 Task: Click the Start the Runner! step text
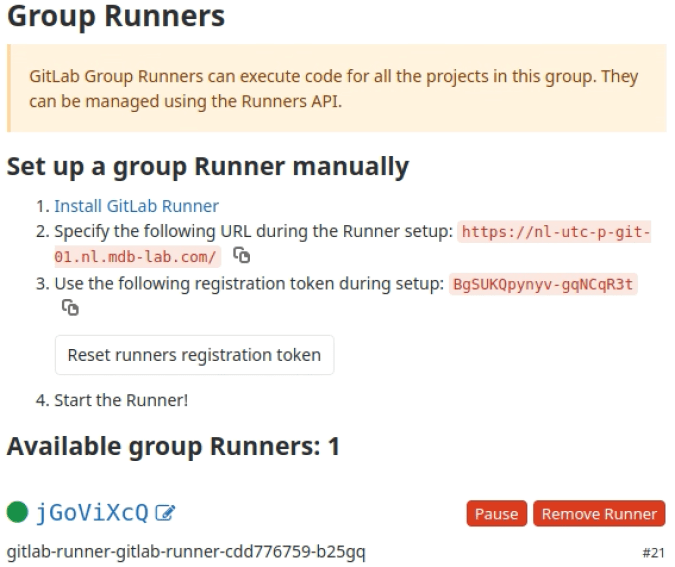click(120, 400)
